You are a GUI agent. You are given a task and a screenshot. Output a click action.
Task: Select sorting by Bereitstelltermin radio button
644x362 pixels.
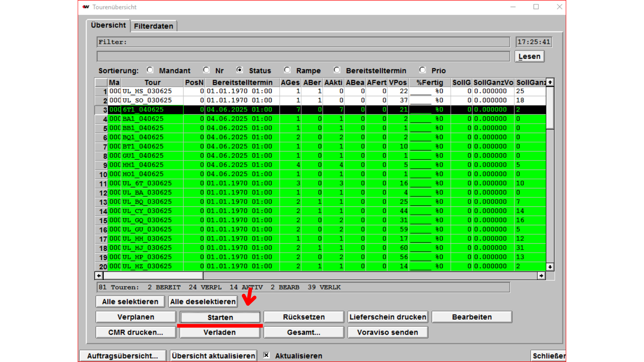[x=337, y=70]
